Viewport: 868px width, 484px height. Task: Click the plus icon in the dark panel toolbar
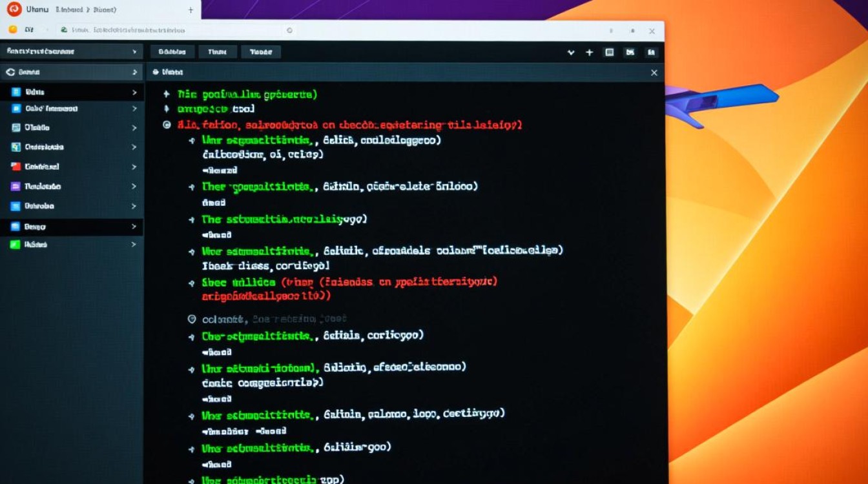589,52
